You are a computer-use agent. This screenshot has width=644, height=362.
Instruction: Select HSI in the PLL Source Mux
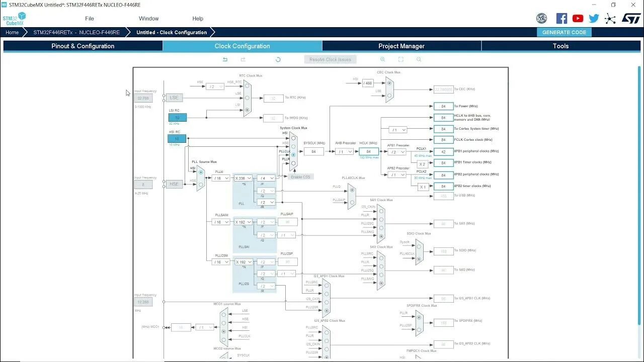tap(201, 172)
